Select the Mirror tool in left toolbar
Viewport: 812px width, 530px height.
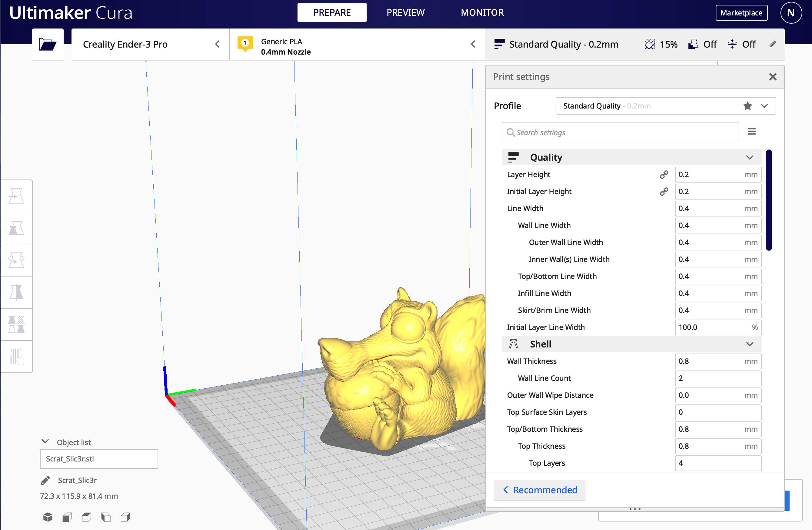pos(16,292)
